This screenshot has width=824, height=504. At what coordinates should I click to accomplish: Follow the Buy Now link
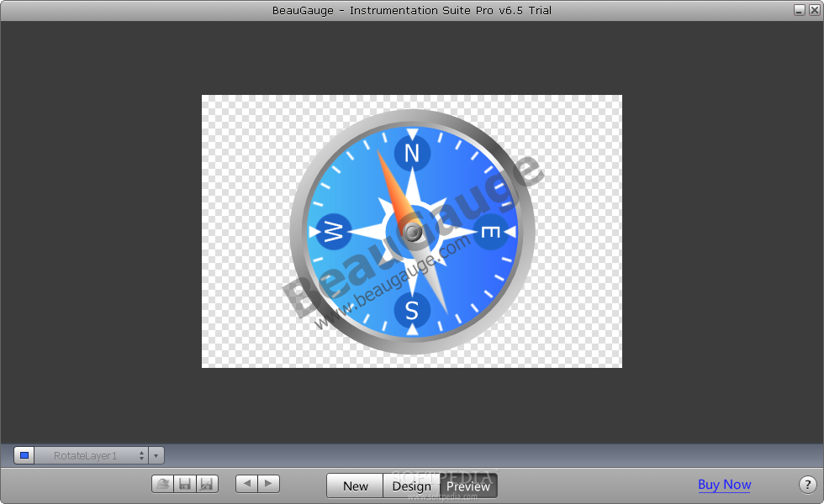(724, 485)
